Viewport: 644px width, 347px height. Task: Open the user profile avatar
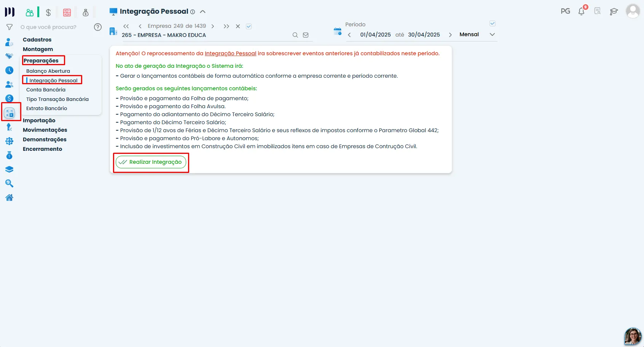(x=633, y=11)
